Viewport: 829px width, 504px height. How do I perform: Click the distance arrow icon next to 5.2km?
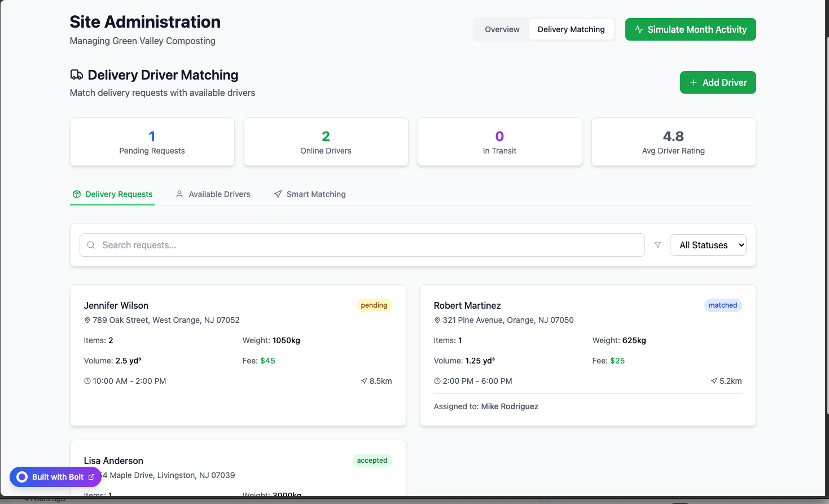714,381
